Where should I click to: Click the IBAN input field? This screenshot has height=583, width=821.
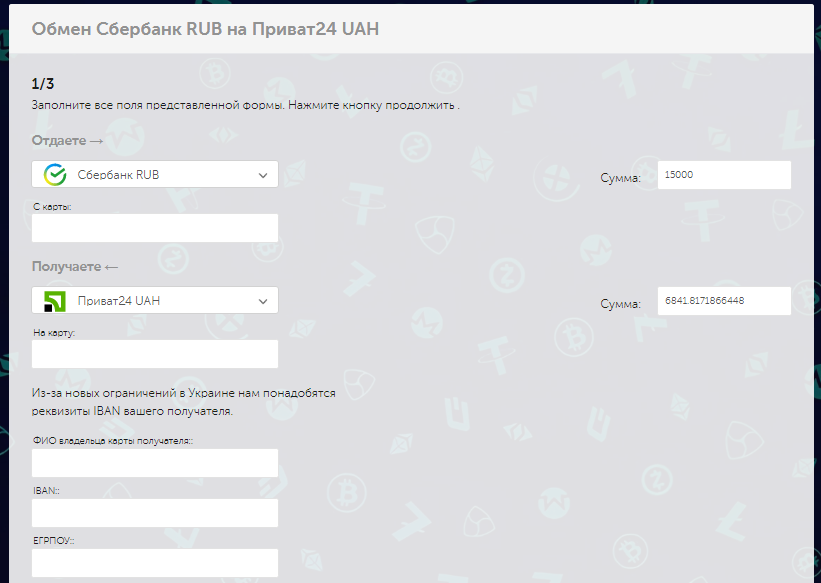coord(155,513)
